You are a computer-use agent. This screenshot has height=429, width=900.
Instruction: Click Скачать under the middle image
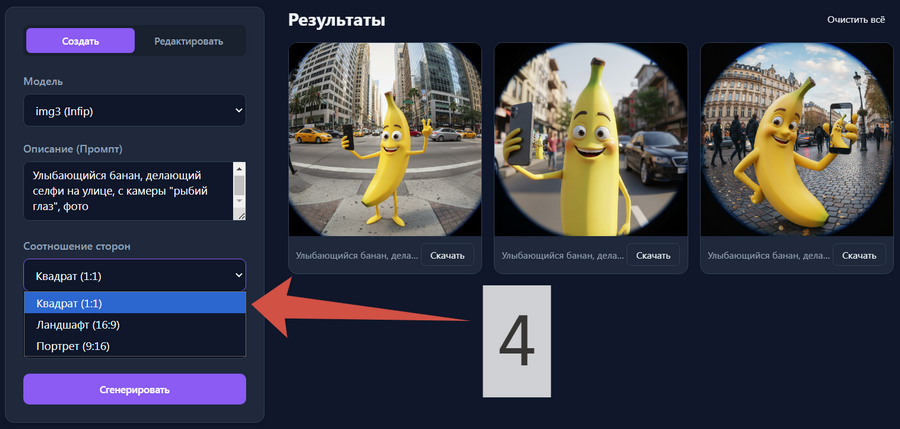[x=653, y=256]
